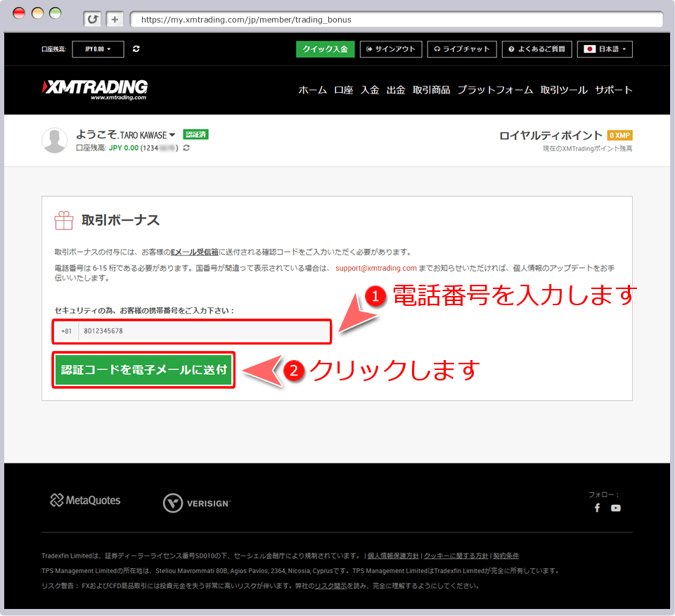The width and height of the screenshot is (675, 616).
Task: Open the 日本語 language dropdown
Action: [605, 49]
